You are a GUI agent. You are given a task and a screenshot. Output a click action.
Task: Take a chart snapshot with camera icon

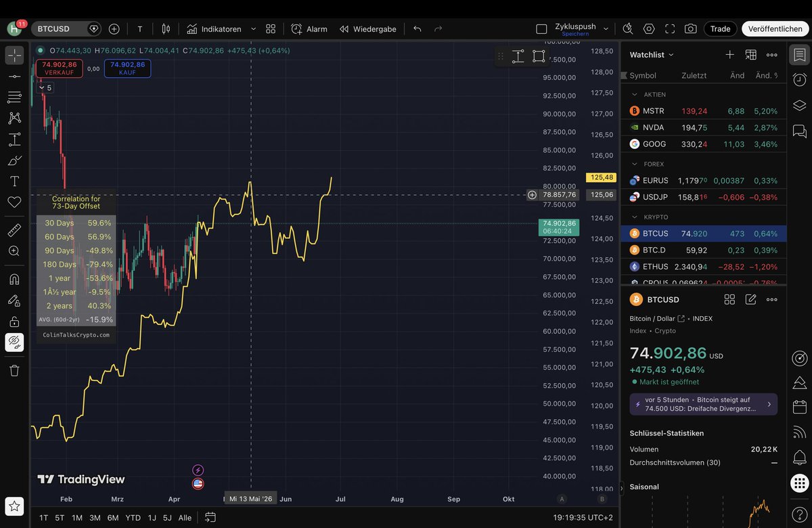[690, 28]
